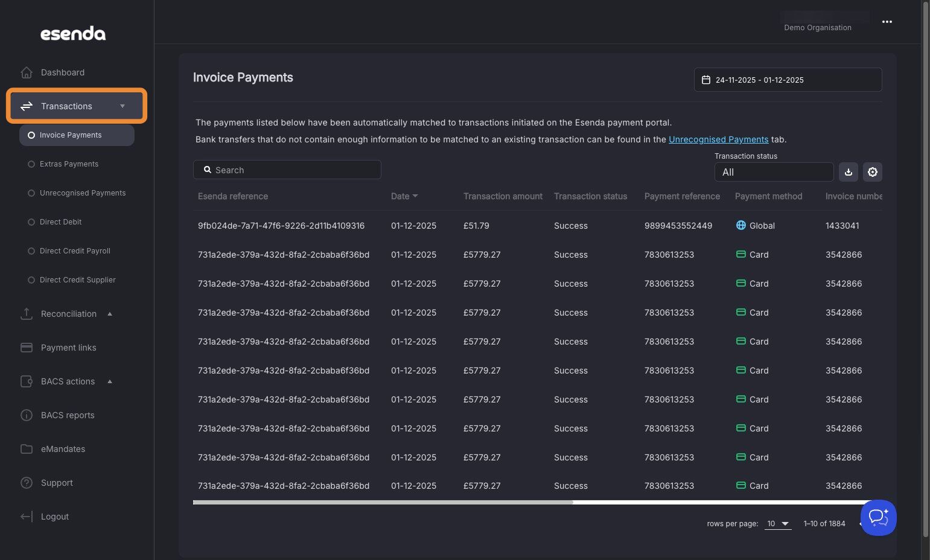Click the Esenda reference column header
Viewport: 930px width, 560px height.
pyautogui.click(x=233, y=196)
